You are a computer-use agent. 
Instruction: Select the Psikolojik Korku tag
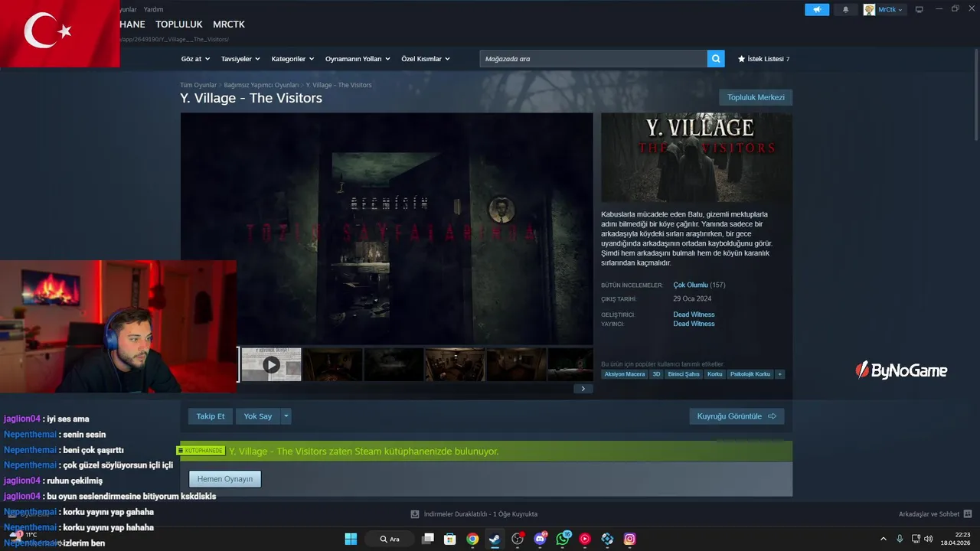click(x=750, y=374)
